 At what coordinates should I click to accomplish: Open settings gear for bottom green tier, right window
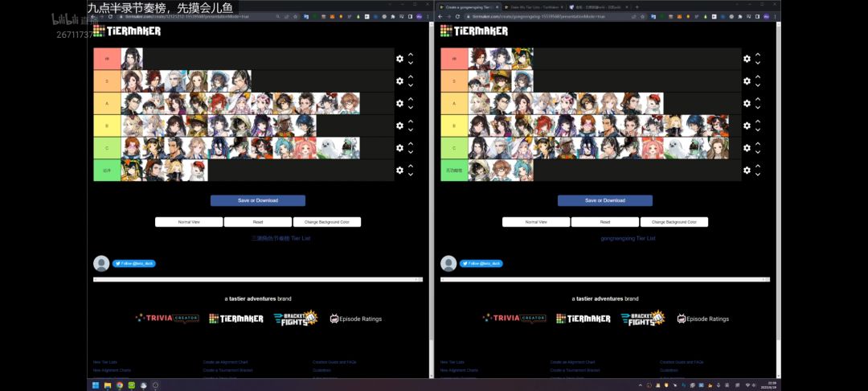click(747, 170)
